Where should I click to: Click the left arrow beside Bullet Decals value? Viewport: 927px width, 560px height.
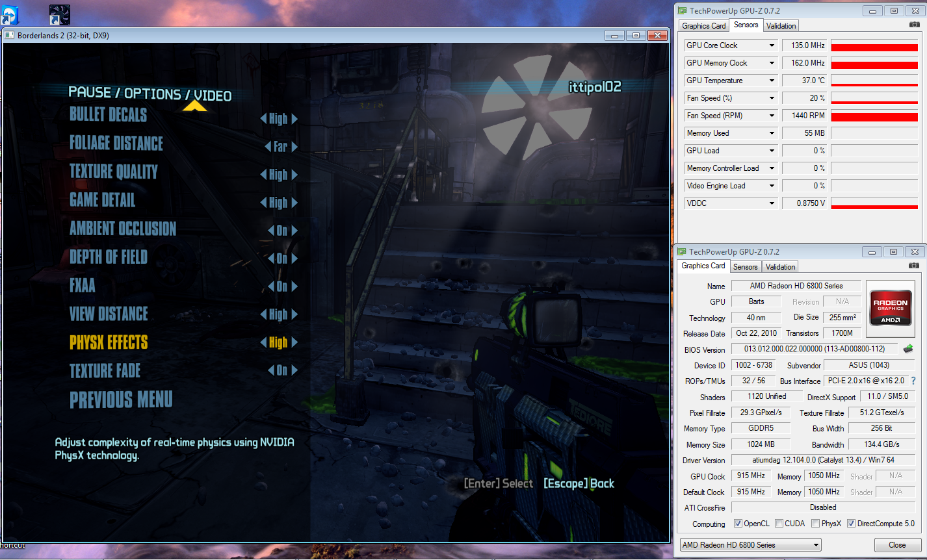[263, 119]
